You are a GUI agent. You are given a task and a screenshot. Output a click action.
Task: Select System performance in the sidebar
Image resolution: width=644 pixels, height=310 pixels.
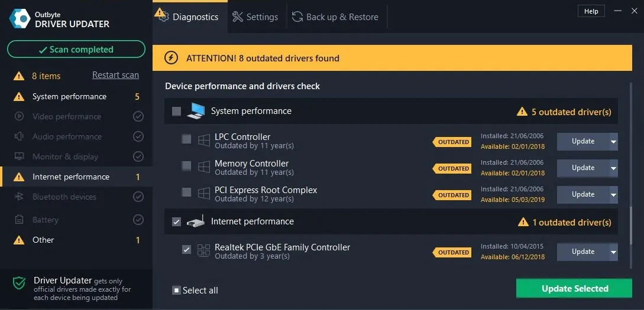(76, 97)
